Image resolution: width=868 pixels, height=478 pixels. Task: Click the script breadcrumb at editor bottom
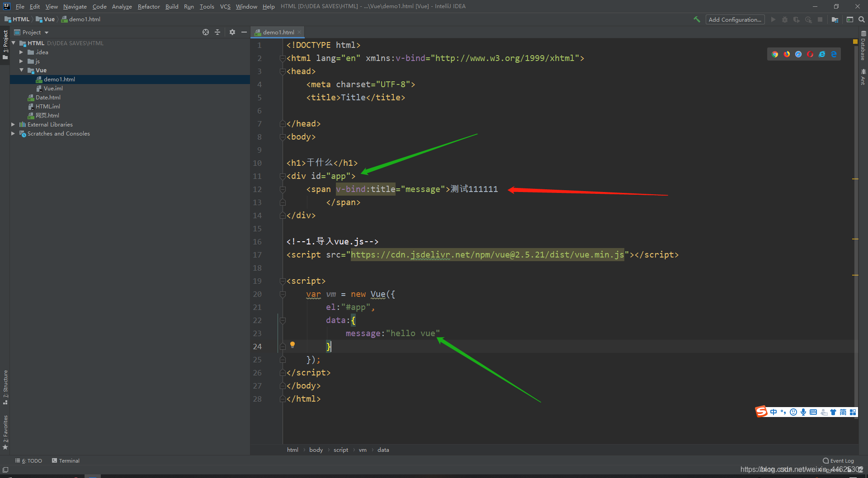tap(341, 450)
